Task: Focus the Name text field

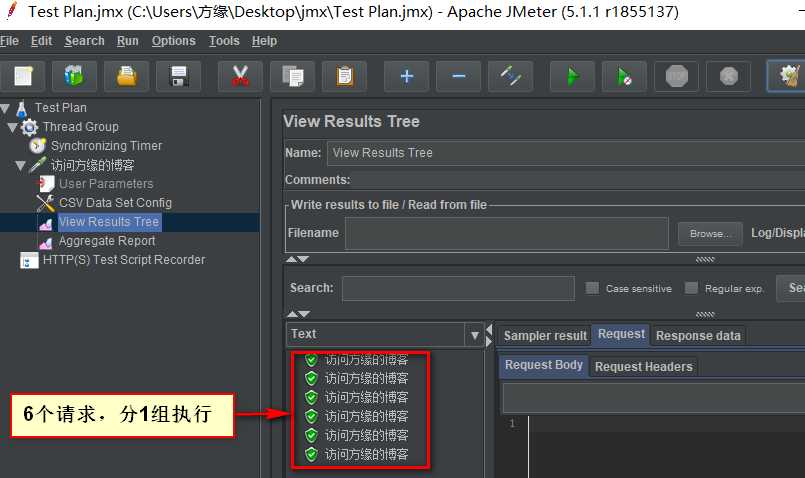Action: click(x=566, y=153)
